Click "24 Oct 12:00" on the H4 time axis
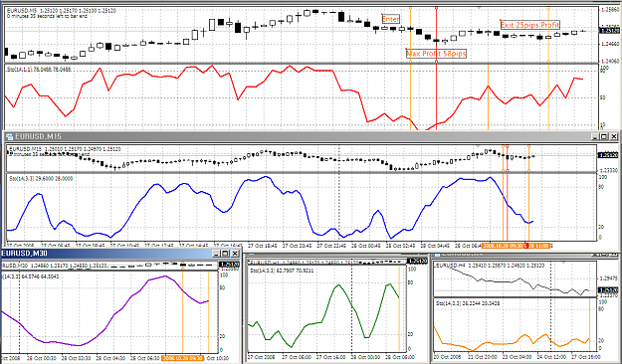622x364 pixels. pyautogui.click(x=551, y=357)
